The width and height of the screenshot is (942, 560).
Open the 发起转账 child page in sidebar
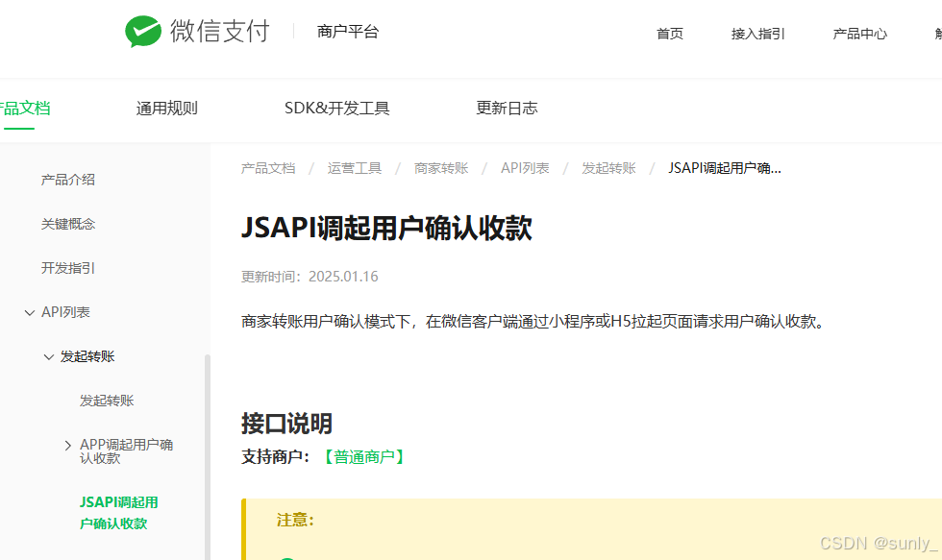click(107, 401)
